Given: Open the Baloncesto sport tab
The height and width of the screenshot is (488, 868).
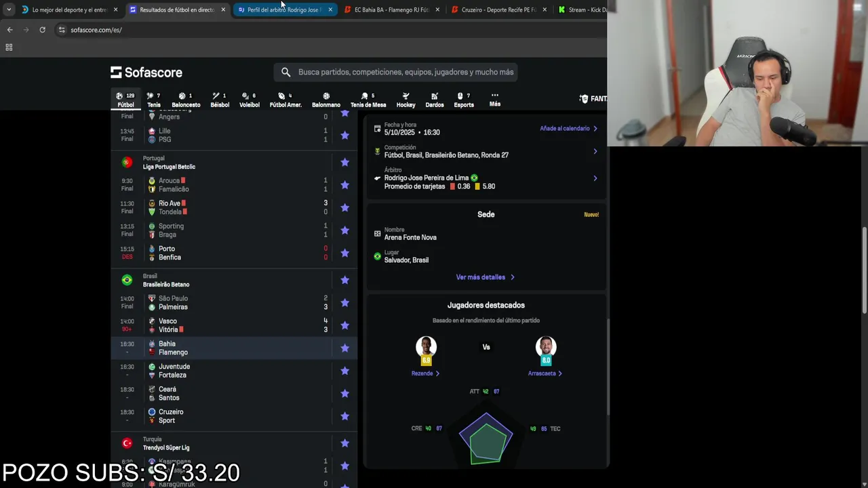Looking at the screenshot, I should pyautogui.click(x=186, y=100).
